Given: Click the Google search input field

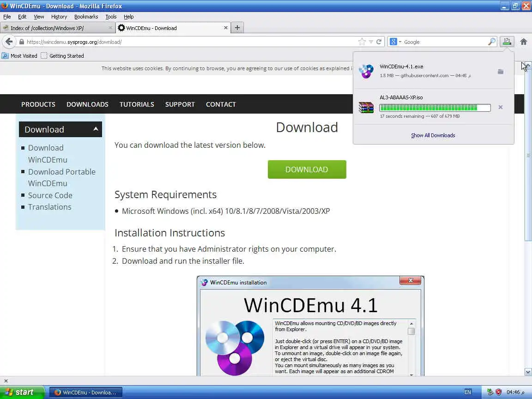Looking at the screenshot, I should [x=444, y=42].
